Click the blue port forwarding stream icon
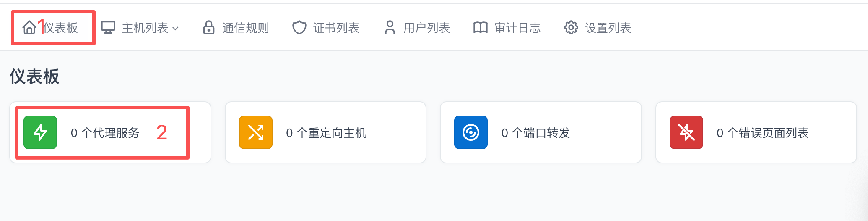This screenshot has width=868, height=221. point(471,132)
